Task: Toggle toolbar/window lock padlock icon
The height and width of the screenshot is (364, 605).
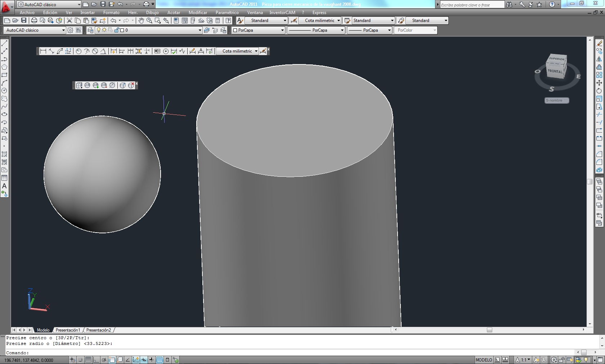Action: pyautogui.click(x=562, y=360)
